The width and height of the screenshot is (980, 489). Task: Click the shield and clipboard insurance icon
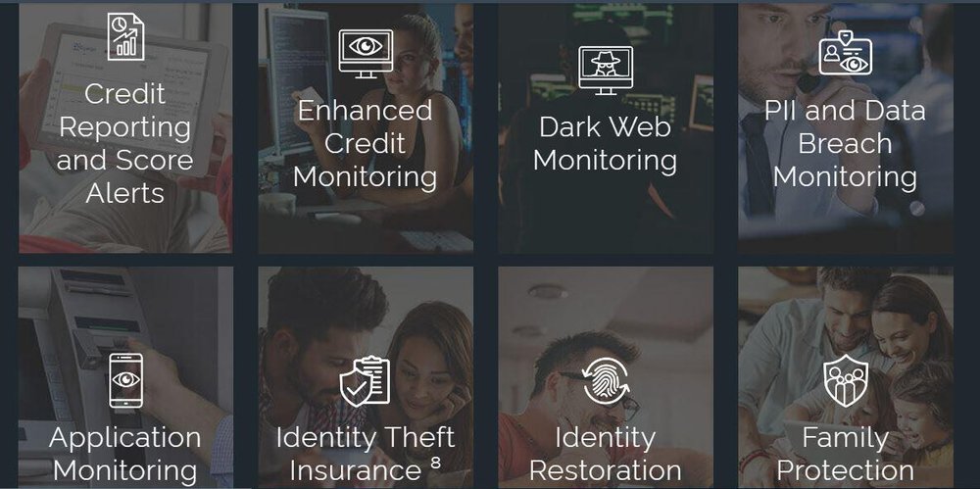(365, 381)
